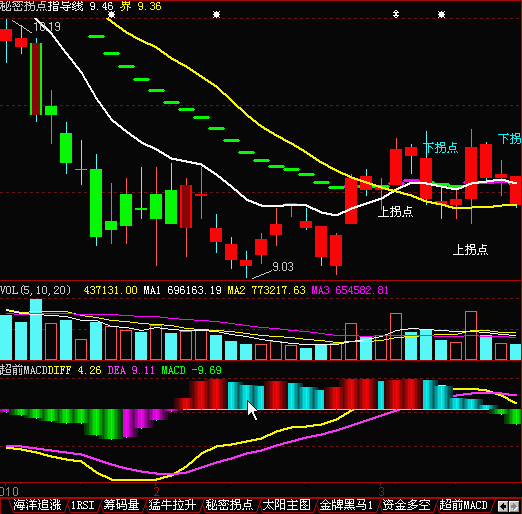Viewport: 522px width, 514px height.
Task: Click the rightmost star marker at chart top
Action: (x=441, y=14)
